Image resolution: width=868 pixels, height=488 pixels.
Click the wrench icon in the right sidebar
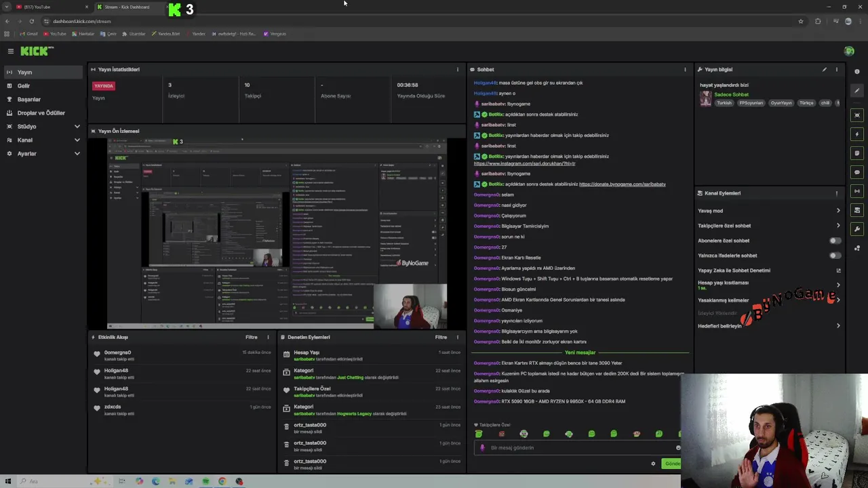click(857, 229)
